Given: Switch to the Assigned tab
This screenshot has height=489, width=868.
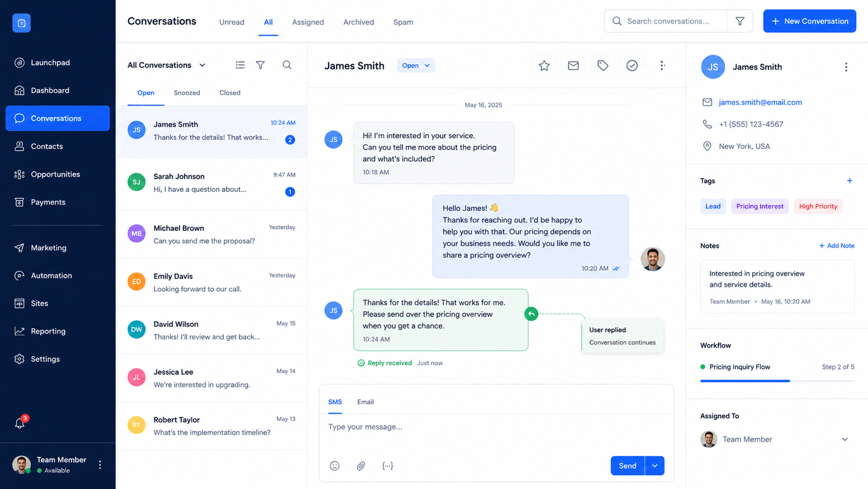Looking at the screenshot, I should click(308, 22).
